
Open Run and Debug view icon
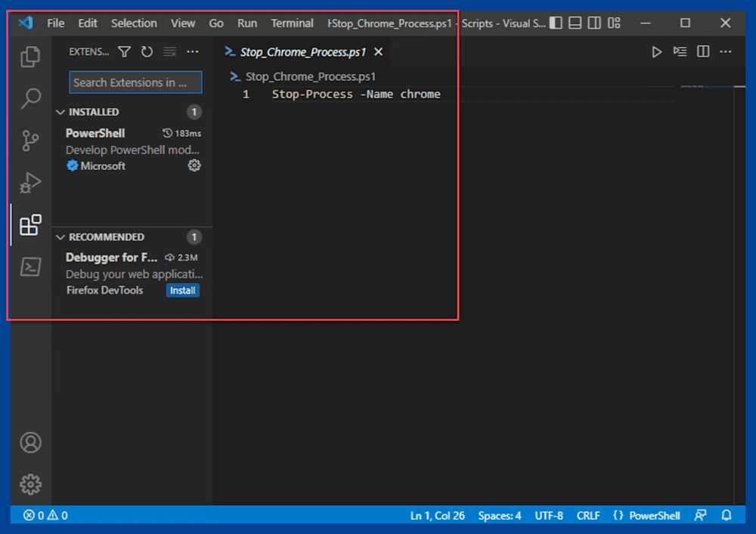[30, 183]
